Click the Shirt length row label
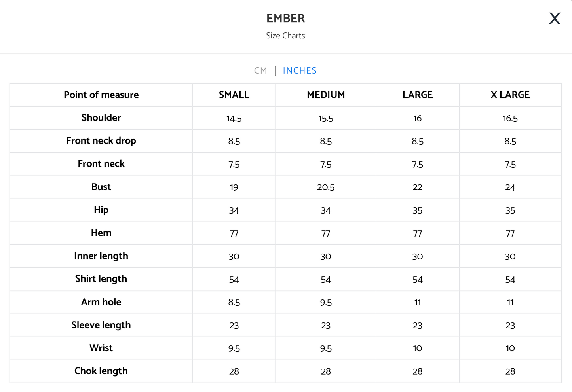Screen dimensions: 572x392 (x=101, y=279)
